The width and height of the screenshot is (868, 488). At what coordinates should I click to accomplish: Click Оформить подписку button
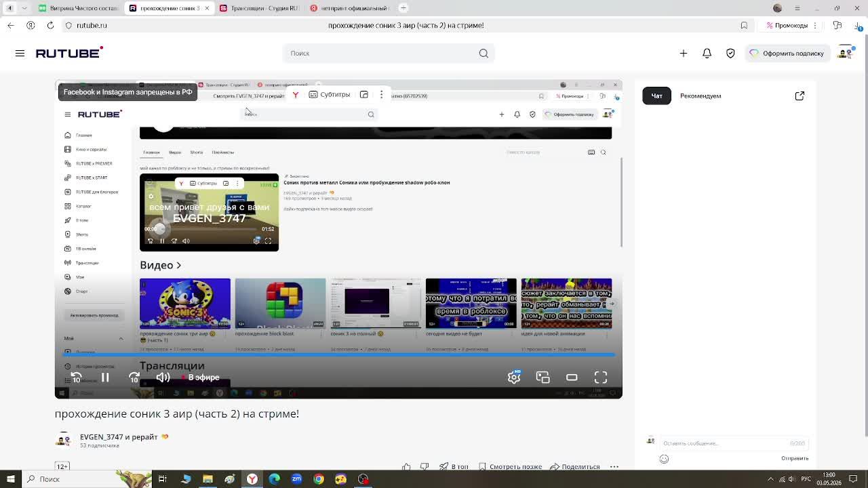pyautogui.click(x=787, y=53)
